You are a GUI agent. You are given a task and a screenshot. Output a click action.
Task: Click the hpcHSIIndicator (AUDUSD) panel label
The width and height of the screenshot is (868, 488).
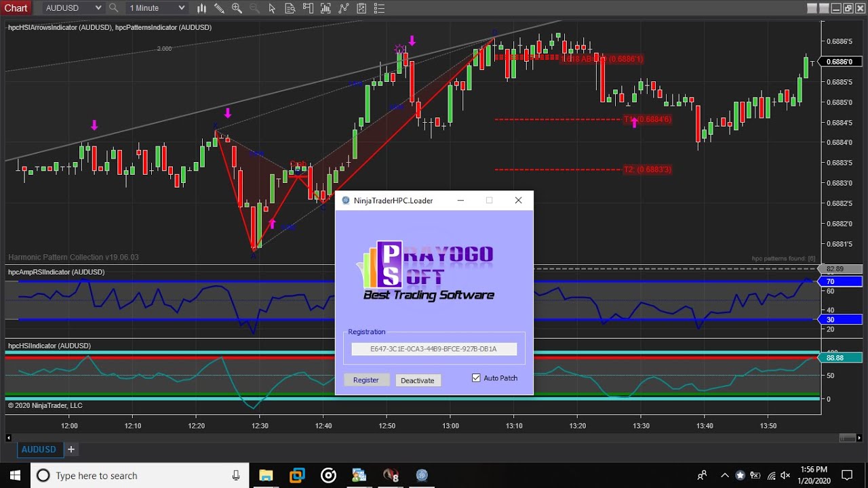coord(50,346)
